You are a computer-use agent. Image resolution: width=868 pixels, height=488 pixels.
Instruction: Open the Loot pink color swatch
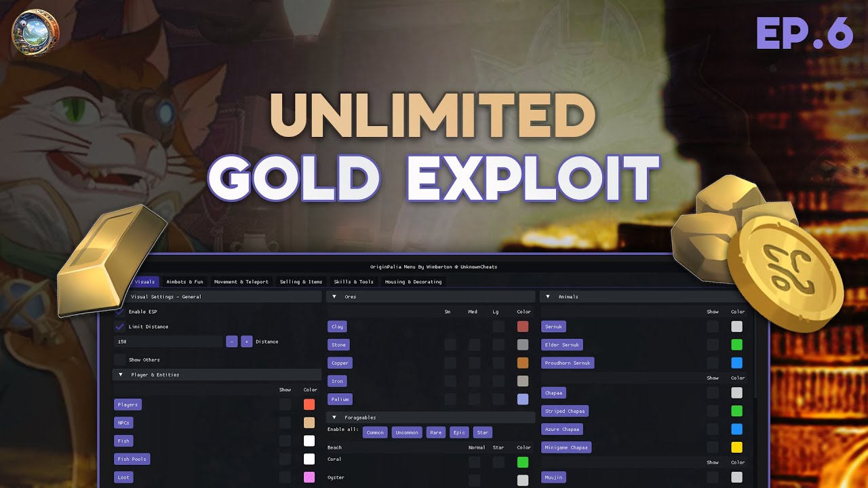pos(309,477)
